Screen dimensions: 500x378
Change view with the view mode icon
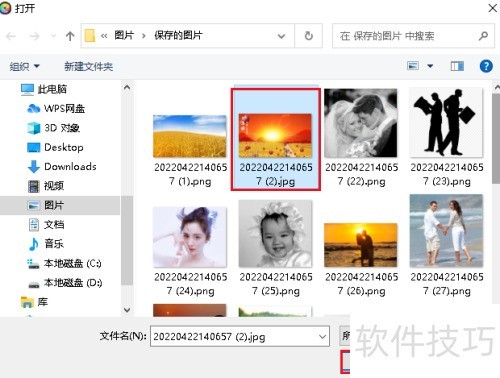pyautogui.click(x=413, y=66)
